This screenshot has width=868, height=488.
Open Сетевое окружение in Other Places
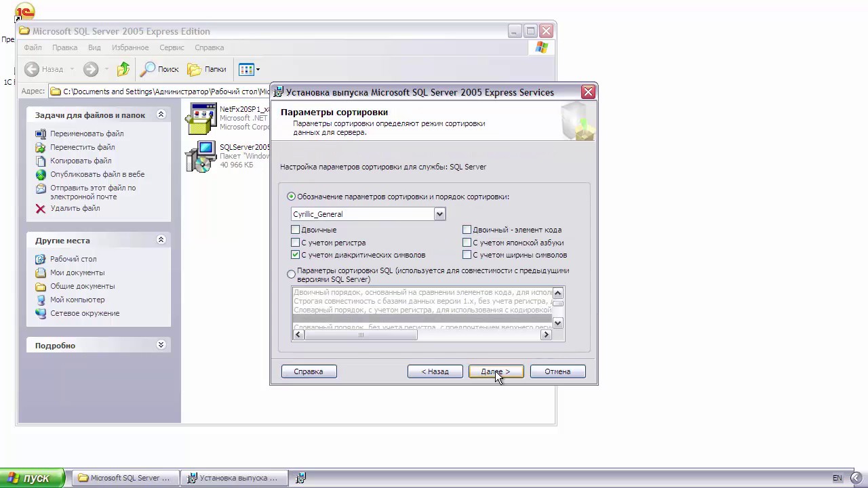point(85,313)
